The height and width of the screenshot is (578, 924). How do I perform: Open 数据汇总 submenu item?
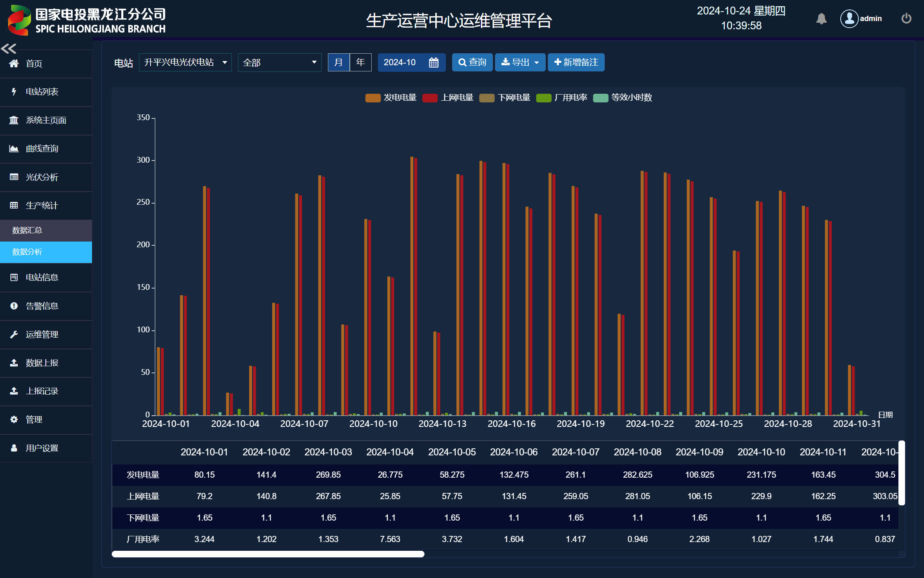(27, 230)
